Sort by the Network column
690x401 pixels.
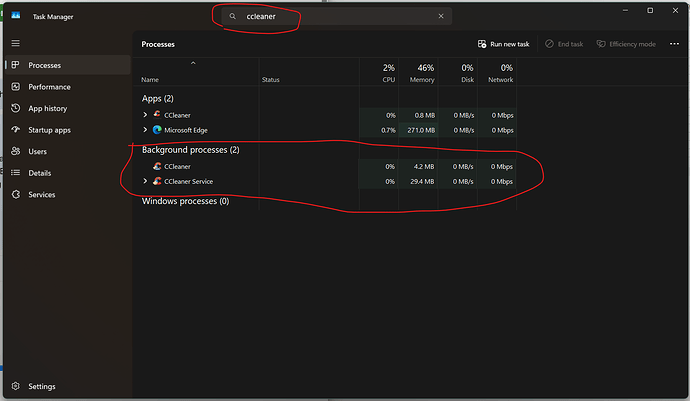pos(500,80)
